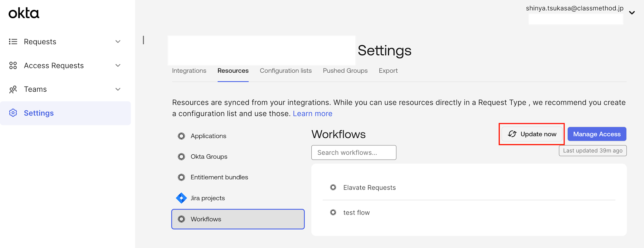The image size is (644, 248).
Task: Click the Workflows section heading
Action: (338, 134)
